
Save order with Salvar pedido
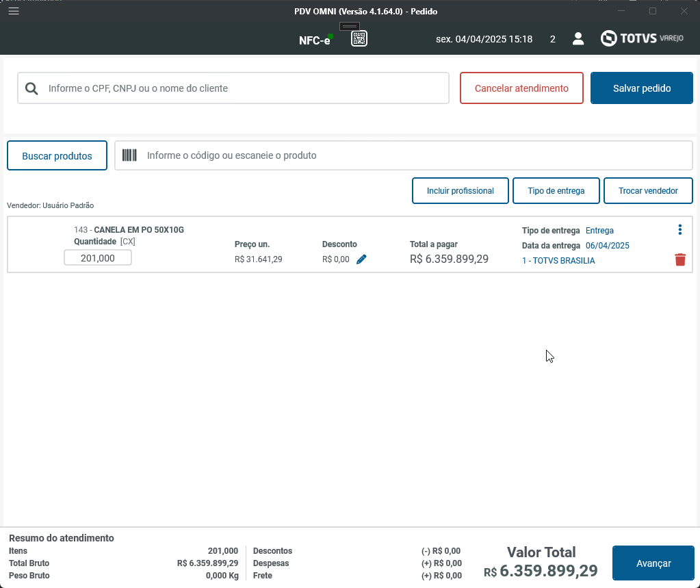click(x=642, y=88)
